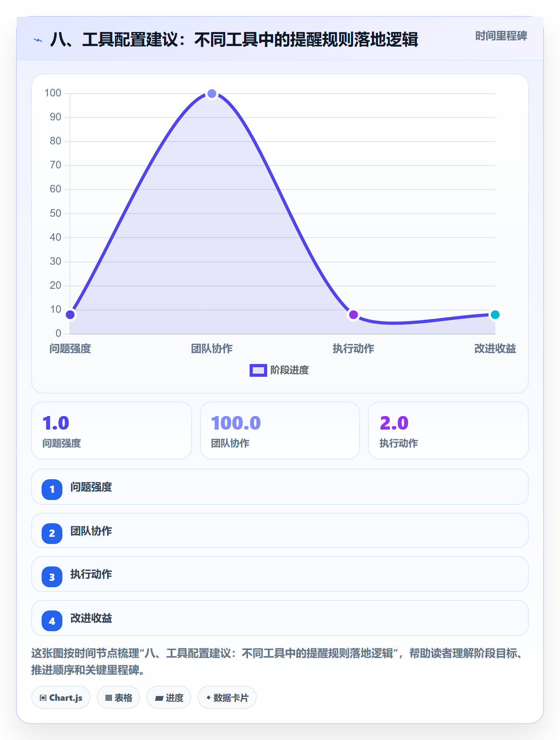560x740 pixels.
Task: Click the 执行动作 text in list row 3
Action: tap(91, 574)
